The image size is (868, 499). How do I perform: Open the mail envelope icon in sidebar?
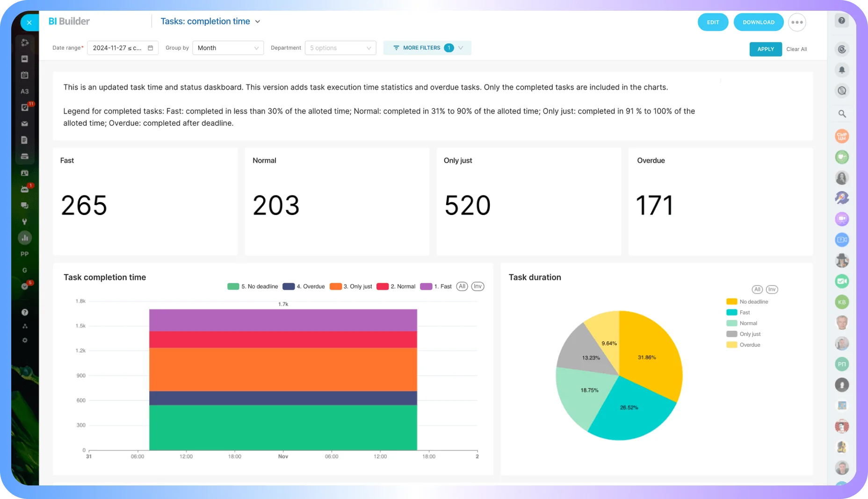[x=25, y=124]
